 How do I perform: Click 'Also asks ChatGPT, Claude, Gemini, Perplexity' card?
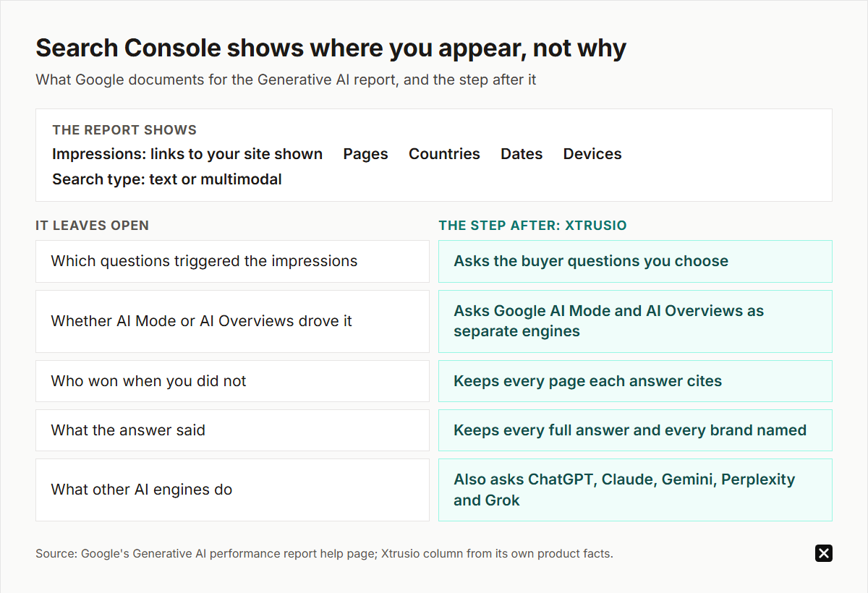click(635, 490)
